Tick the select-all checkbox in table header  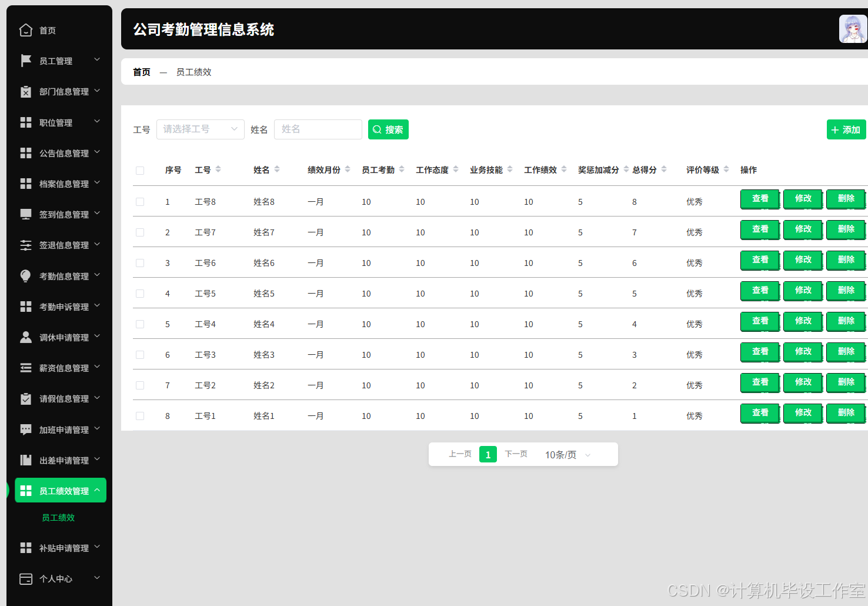tap(140, 171)
